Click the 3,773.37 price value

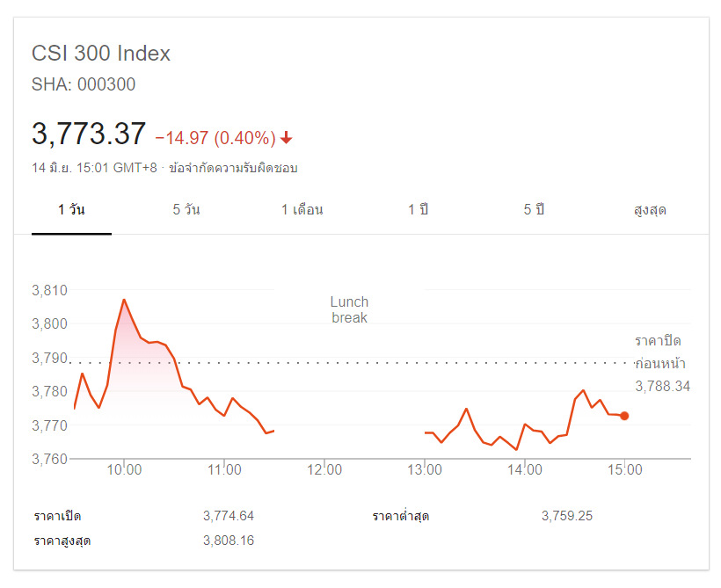click(89, 134)
